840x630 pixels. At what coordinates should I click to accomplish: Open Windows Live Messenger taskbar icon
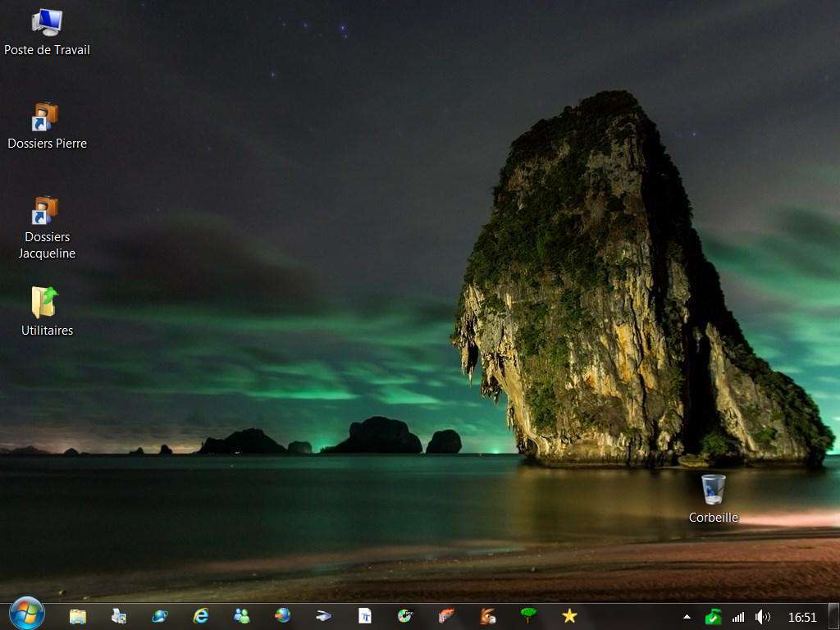coord(241,615)
